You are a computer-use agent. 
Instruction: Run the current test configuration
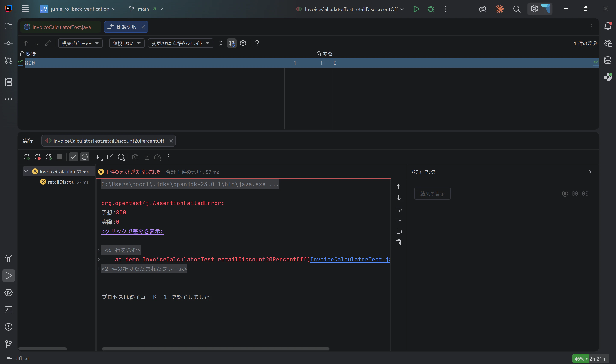click(x=416, y=9)
